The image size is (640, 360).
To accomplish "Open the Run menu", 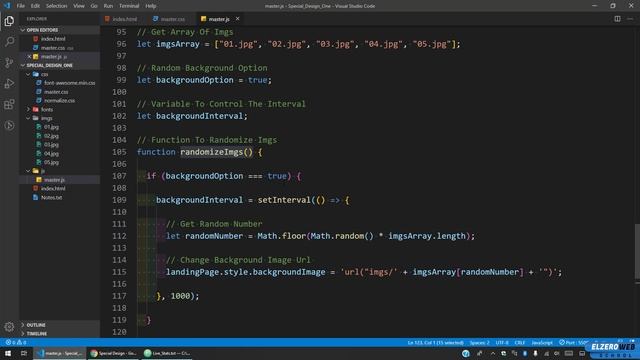I will tap(108, 6).
